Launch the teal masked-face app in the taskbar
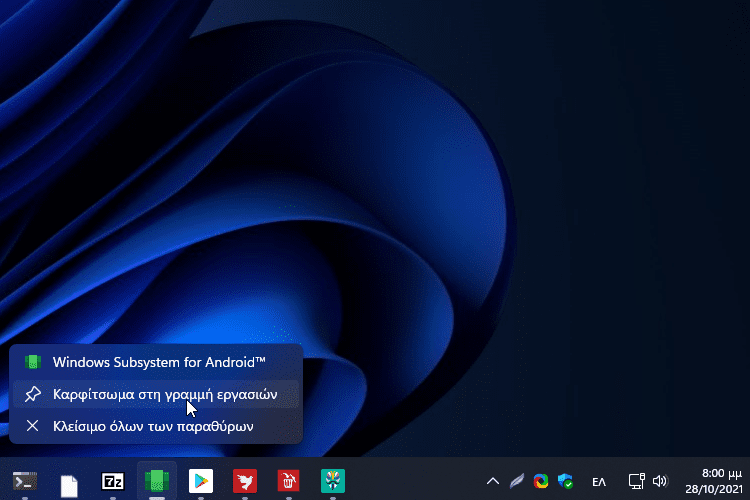 pos(332,481)
